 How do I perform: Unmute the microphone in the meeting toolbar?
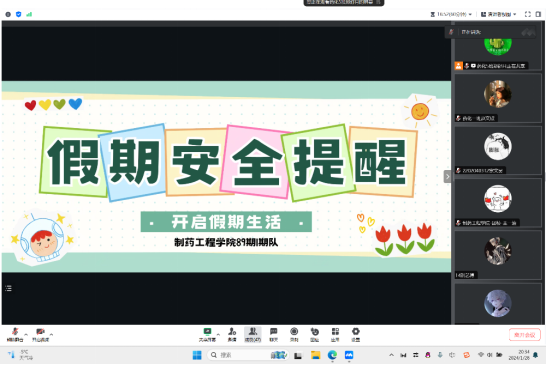click(x=15, y=335)
